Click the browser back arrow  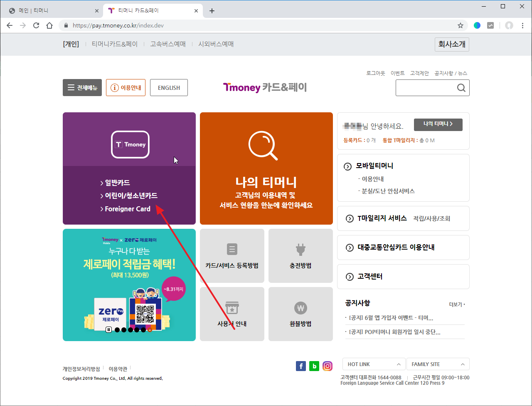(10, 25)
